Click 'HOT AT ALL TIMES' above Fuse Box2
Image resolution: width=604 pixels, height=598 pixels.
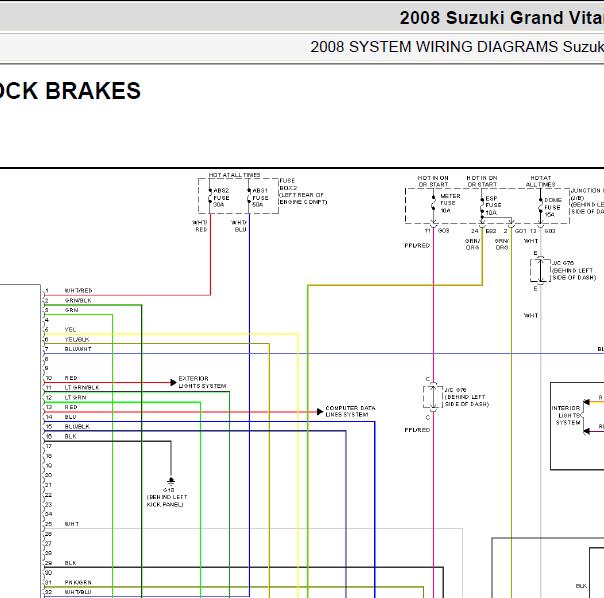(234, 175)
